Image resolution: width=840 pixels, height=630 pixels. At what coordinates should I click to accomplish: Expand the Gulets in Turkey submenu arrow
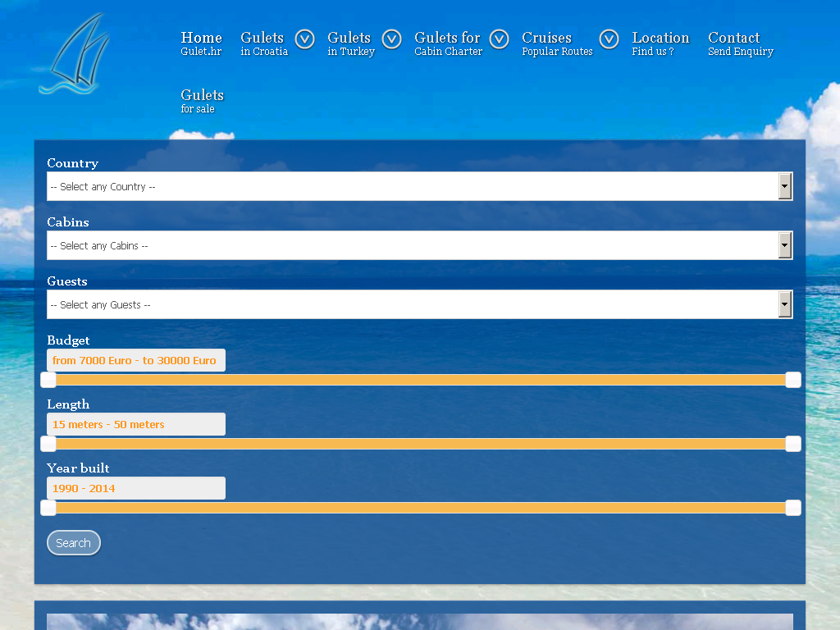[x=391, y=39]
